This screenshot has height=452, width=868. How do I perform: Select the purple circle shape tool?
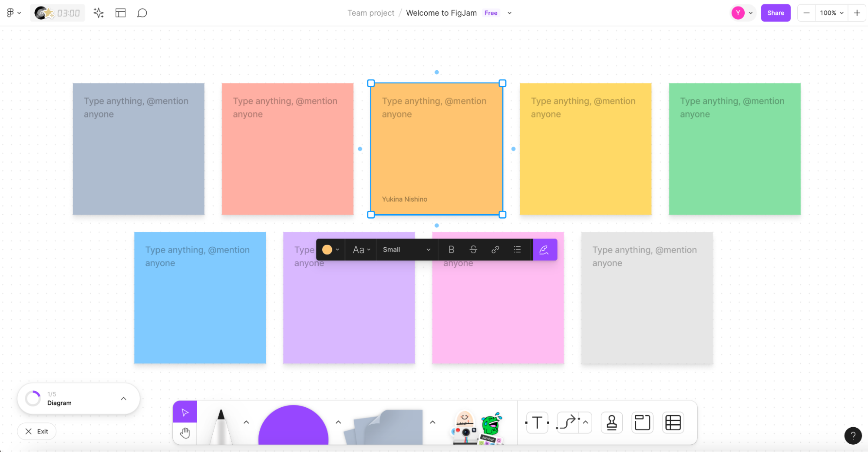tap(293, 425)
